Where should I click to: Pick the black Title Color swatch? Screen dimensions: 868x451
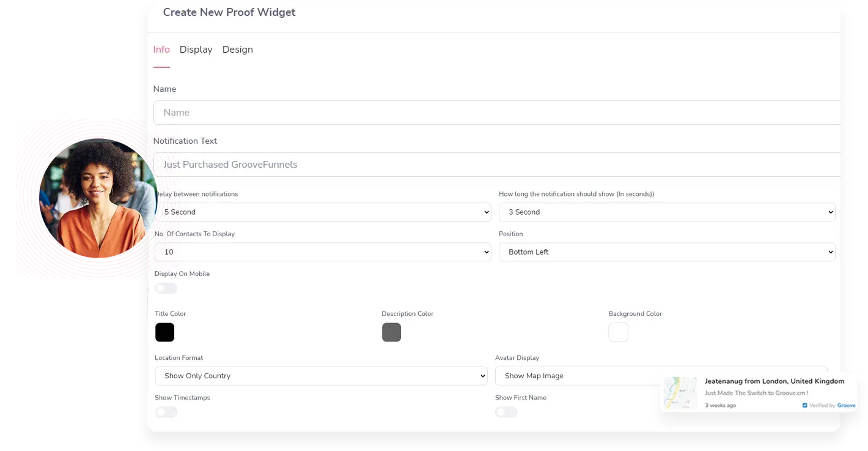point(165,332)
